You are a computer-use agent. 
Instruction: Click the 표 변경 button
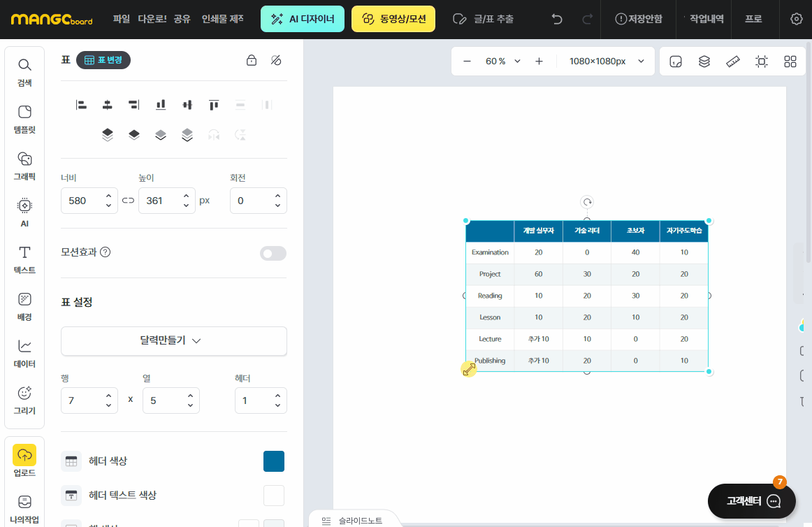pyautogui.click(x=103, y=60)
